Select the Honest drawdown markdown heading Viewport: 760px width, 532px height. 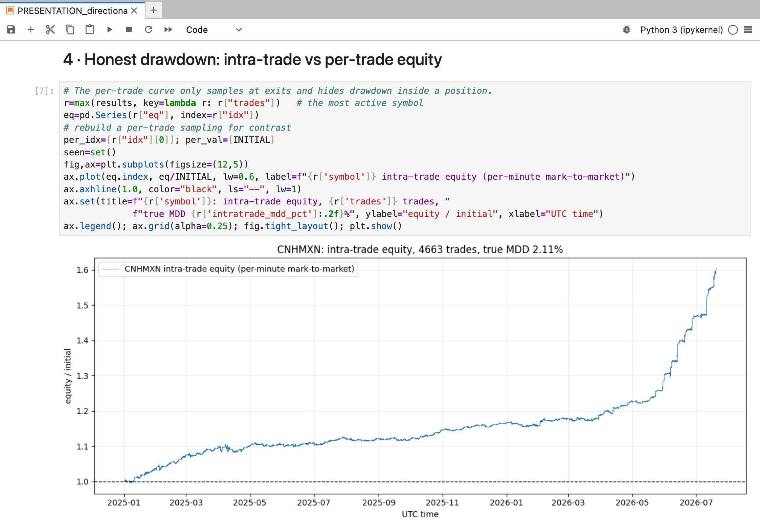tap(252, 60)
